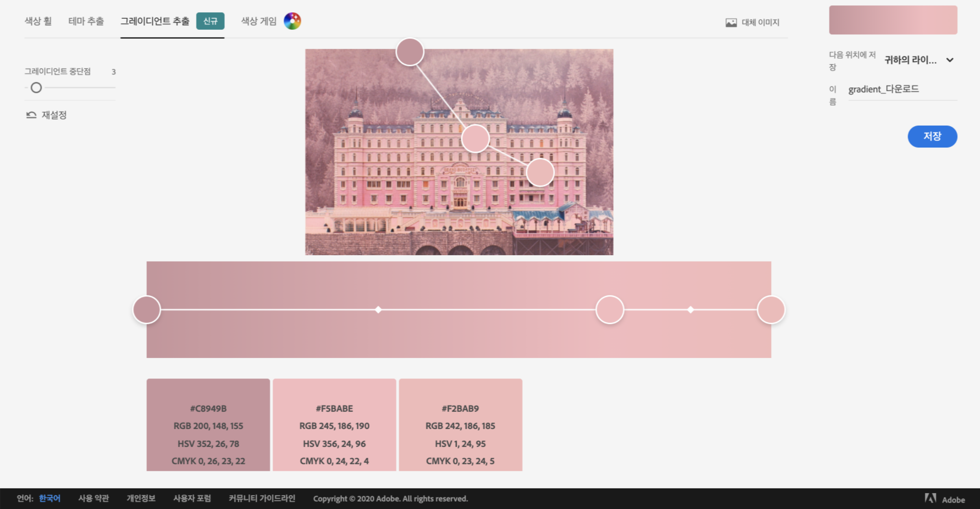
Task: Click HSV 352, 26, 78 text
Action: point(208,444)
